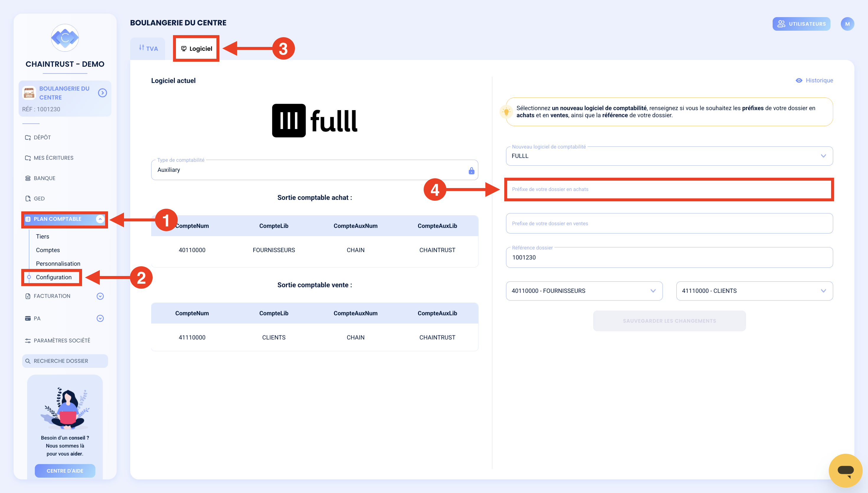Click the Référence dossier field
The image size is (868, 493).
click(x=669, y=257)
